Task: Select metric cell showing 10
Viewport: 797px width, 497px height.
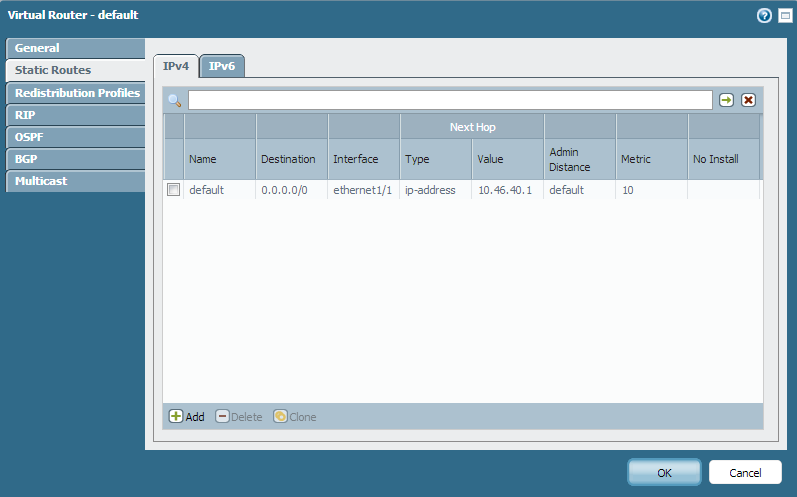Action: (628, 190)
